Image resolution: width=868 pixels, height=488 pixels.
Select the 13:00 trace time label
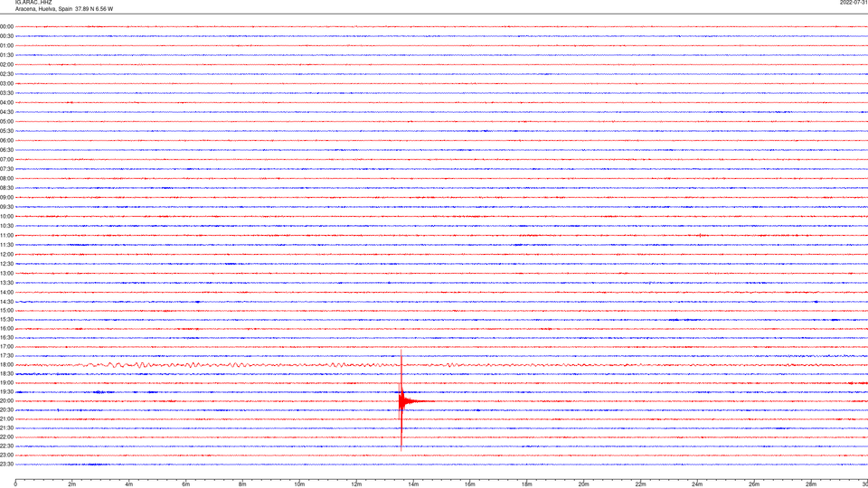6,273
